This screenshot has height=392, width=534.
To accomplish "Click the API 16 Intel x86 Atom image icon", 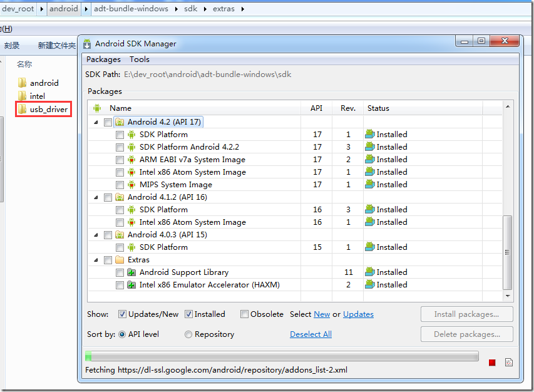I will coord(131,222).
